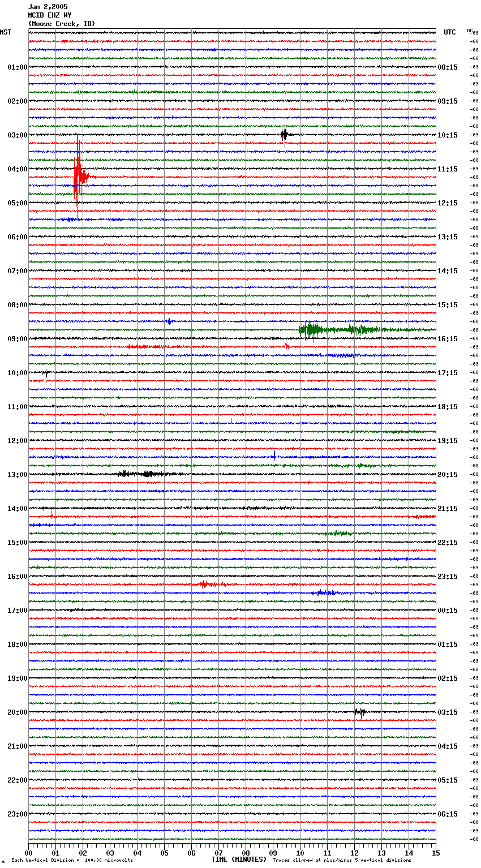This screenshot has height=868, width=481.
Task: Click the "16:15" UTC time label
Action: [x=448, y=339]
